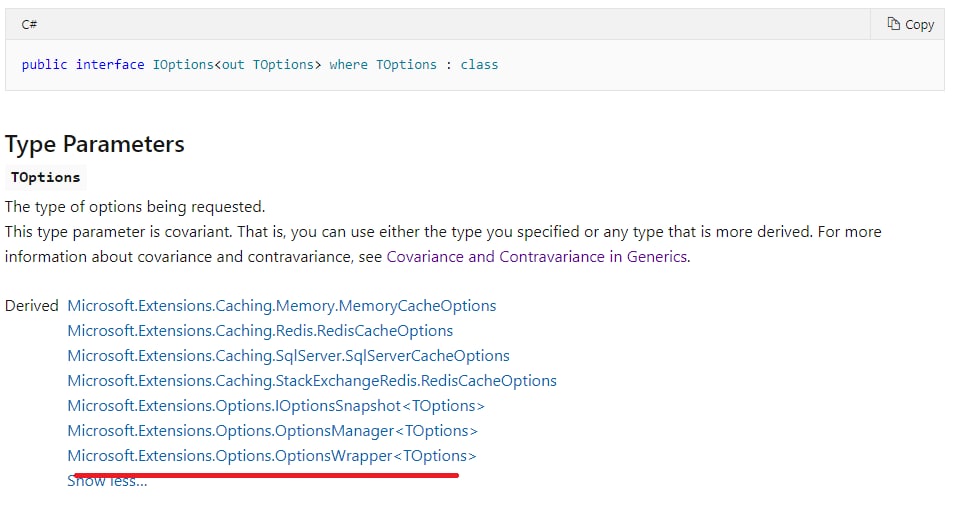This screenshot has width=979, height=528.
Task: Click the text 'The type of options being requested.'
Action: pyautogui.click(x=135, y=207)
